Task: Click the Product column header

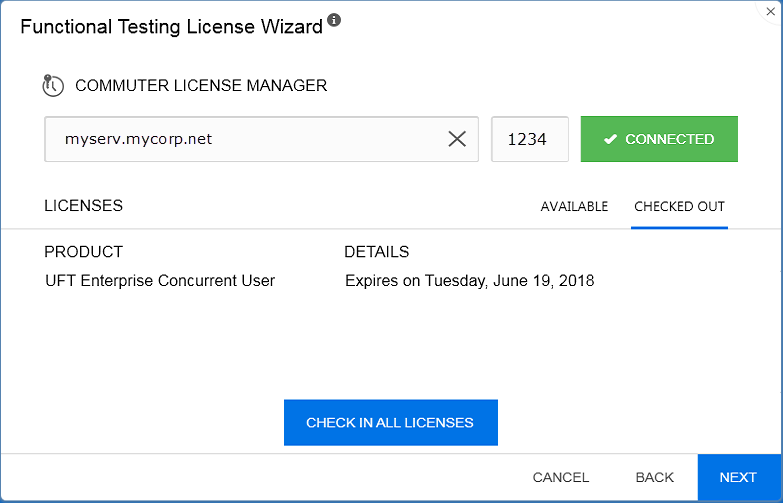Action: pos(84,252)
